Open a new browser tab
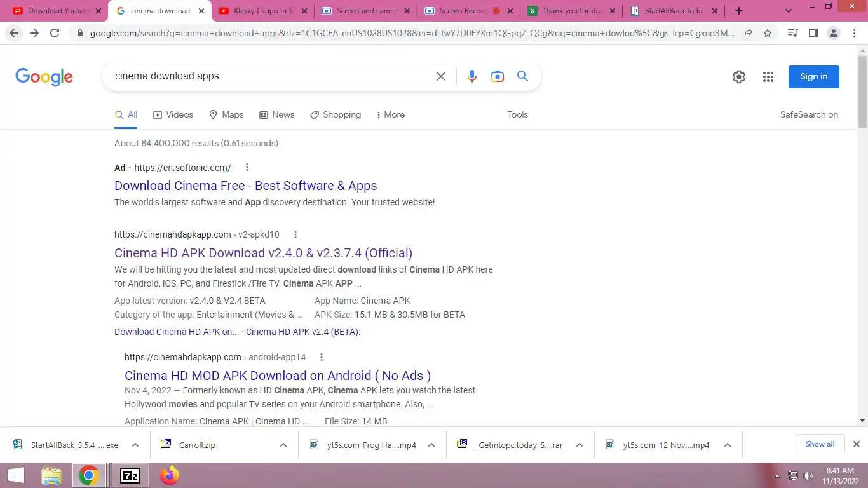This screenshot has height=488, width=868. point(738,11)
